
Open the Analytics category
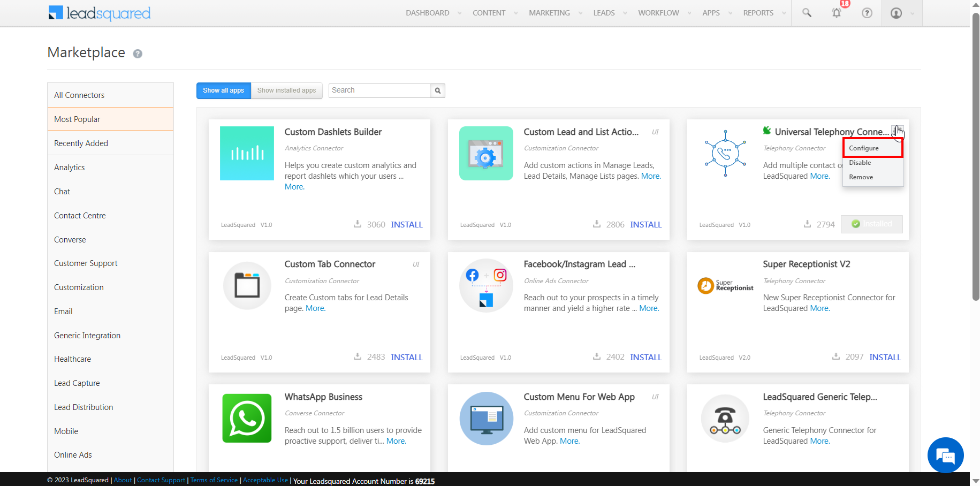tap(110, 168)
